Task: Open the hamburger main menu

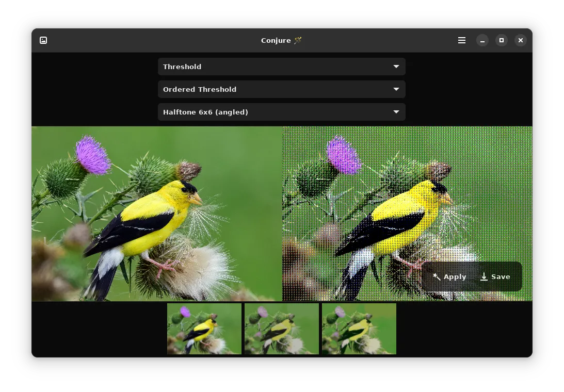Action: pos(462,40)
